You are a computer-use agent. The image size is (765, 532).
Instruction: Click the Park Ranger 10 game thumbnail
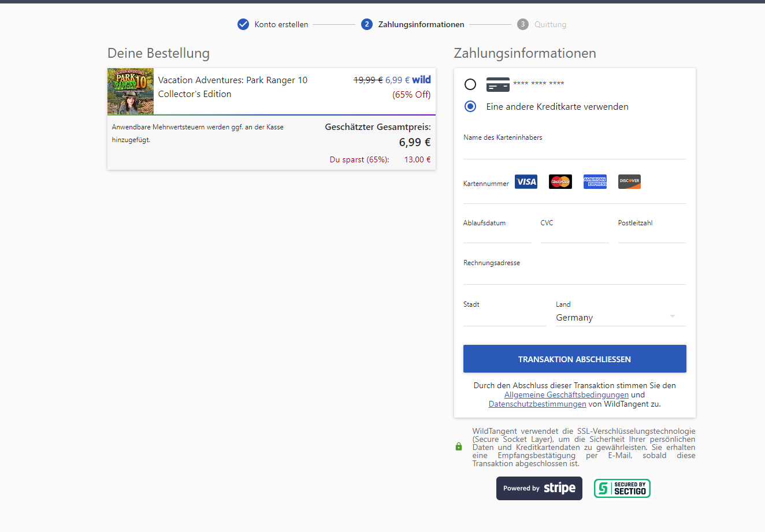coord(131,91)
